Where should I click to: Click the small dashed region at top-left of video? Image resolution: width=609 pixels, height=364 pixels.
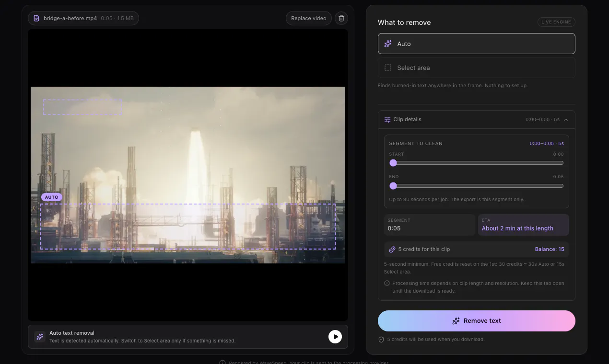[x=82, y=107]
